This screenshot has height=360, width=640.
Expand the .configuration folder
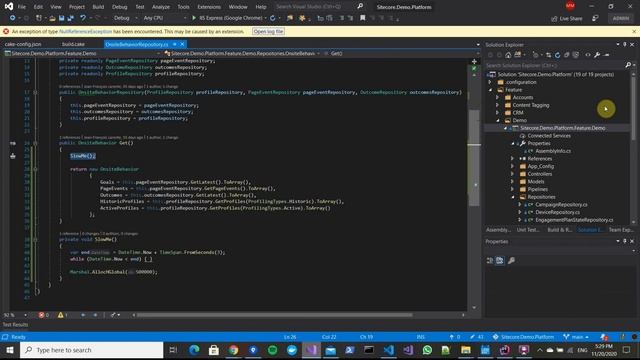(x=490, y=82)
